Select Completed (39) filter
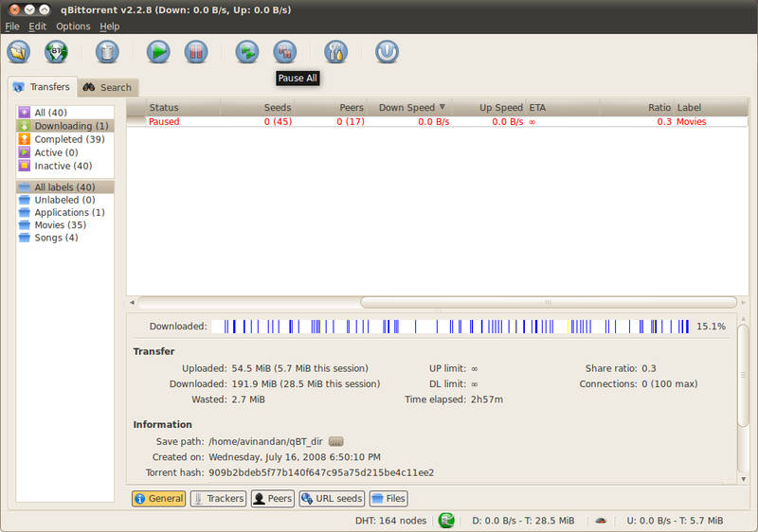The height and width of the screenshot is (532, 758). 64,139
